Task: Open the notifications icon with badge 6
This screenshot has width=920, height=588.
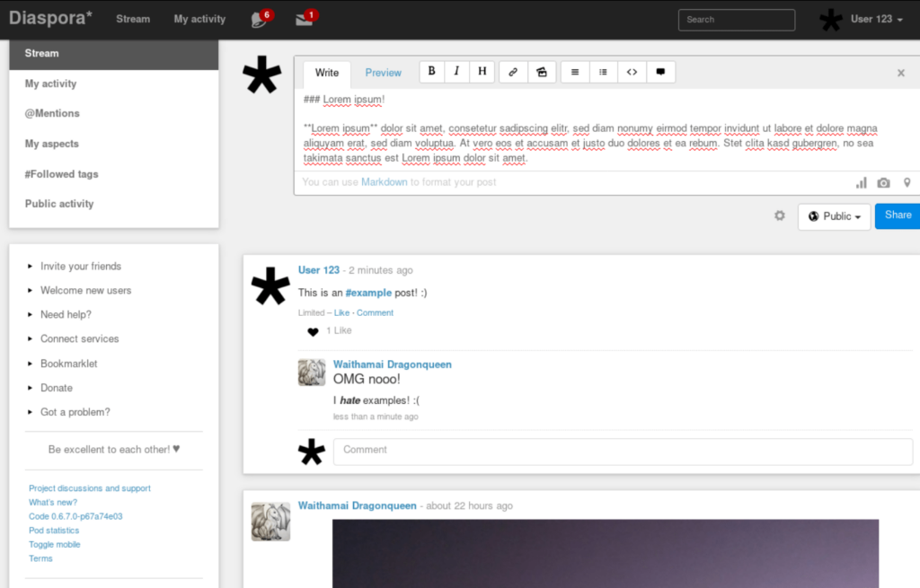Action: pyautogui.click(x=260, y=19)
